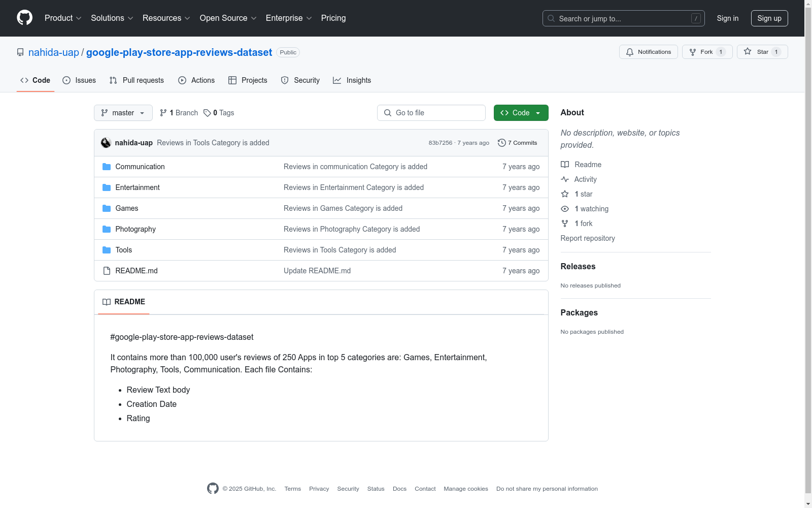
Task: Click the commit history clock icon
Action: point(502,143)
